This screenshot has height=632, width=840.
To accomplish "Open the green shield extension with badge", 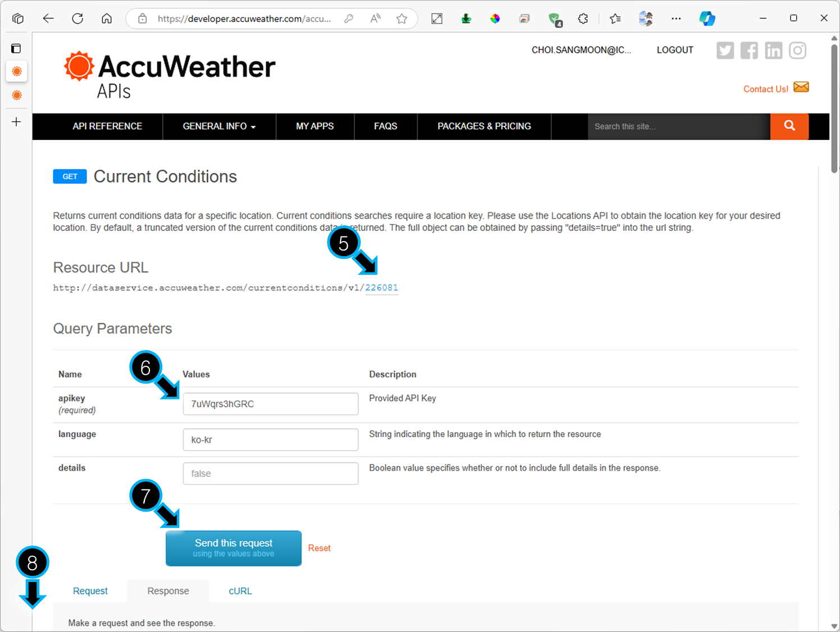I will 555,19.
